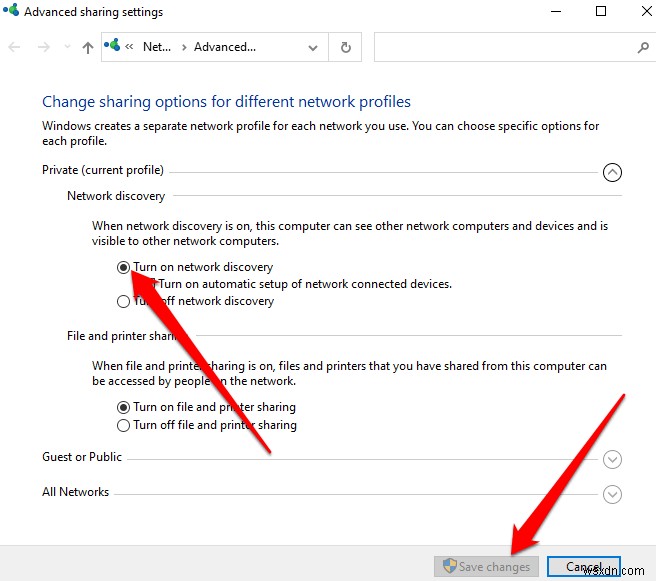This screenshot has height=581, width=656.
Task: Expand the Guest or Public section
Action: (612, 459)
